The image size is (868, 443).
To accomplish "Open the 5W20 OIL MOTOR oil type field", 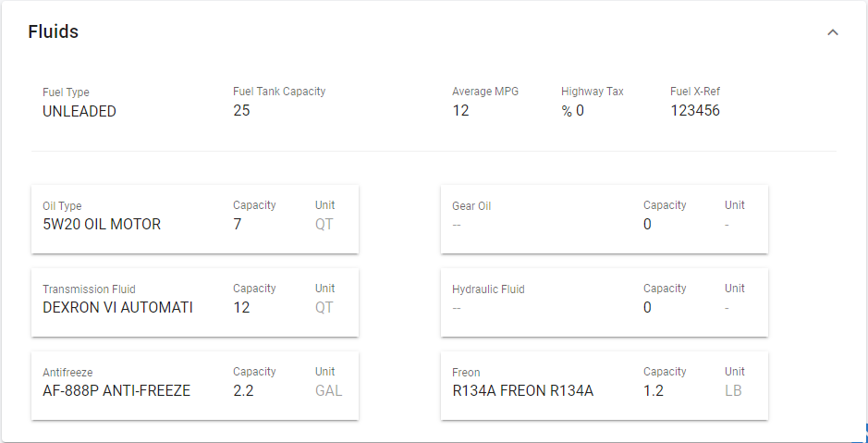I will (x=102, y=225).
